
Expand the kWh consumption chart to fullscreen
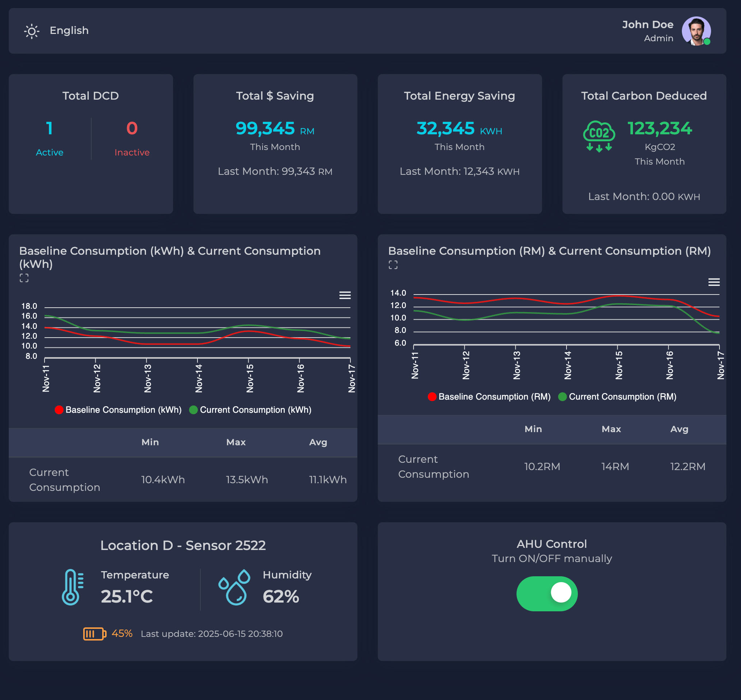click(x=24, y=278)
